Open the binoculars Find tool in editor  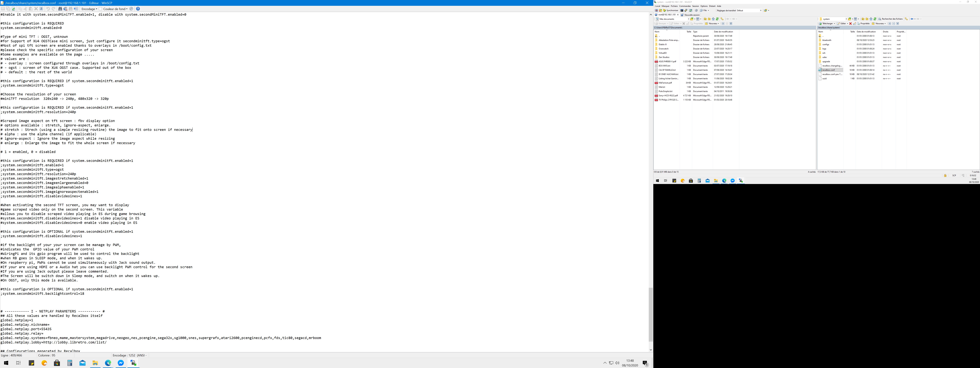(x=60, y=9)
